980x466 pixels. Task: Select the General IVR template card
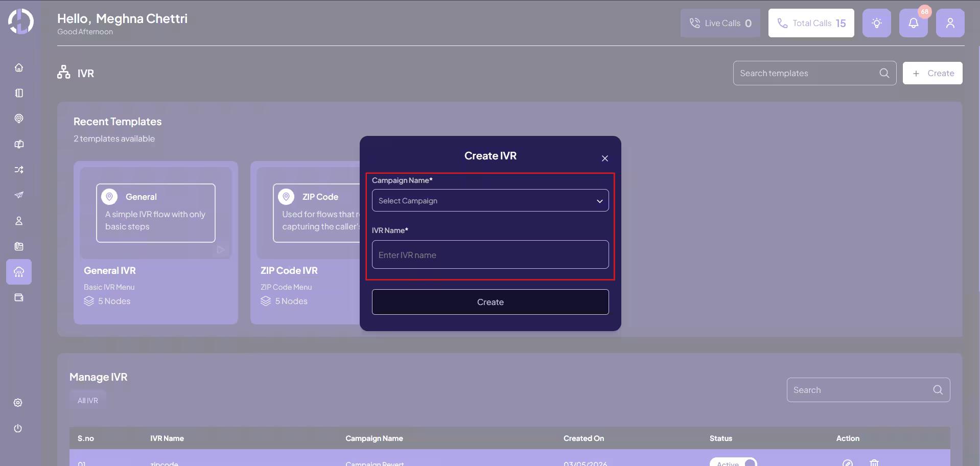click(x=155, y=243)
